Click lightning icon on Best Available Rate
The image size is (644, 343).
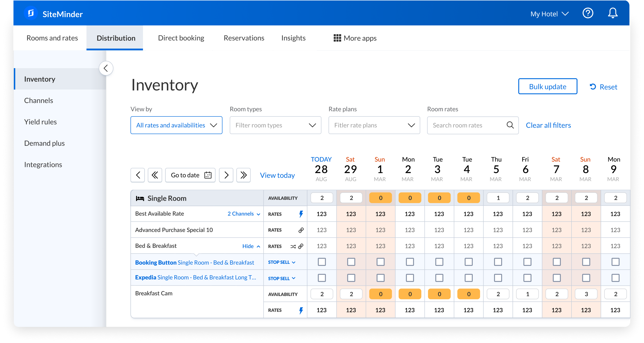(301, 214)
